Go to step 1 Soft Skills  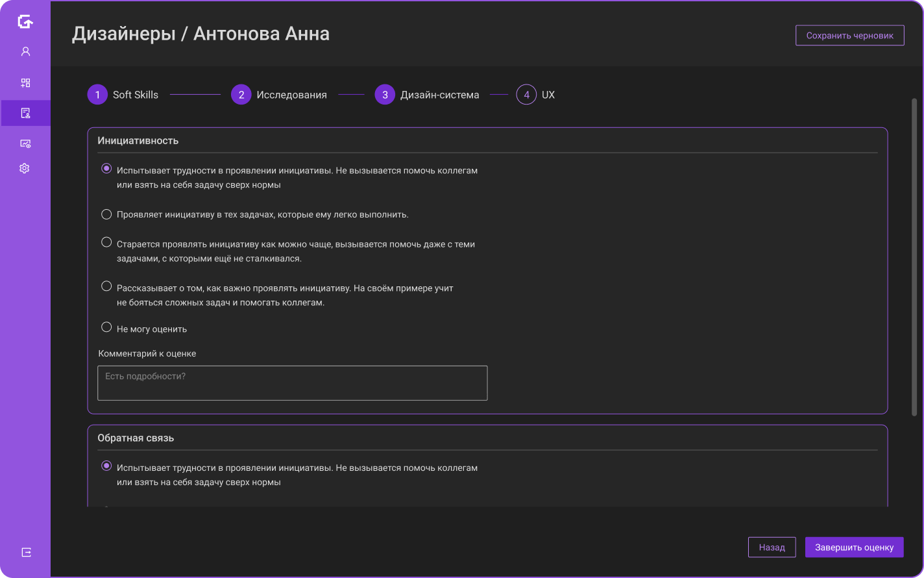tap(123, 95)
